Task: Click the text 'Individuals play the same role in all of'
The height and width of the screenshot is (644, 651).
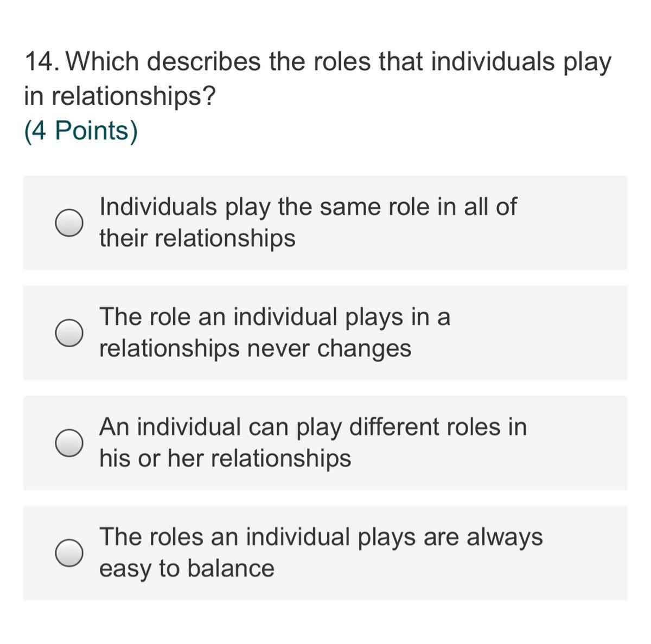Action: (308, 207)
